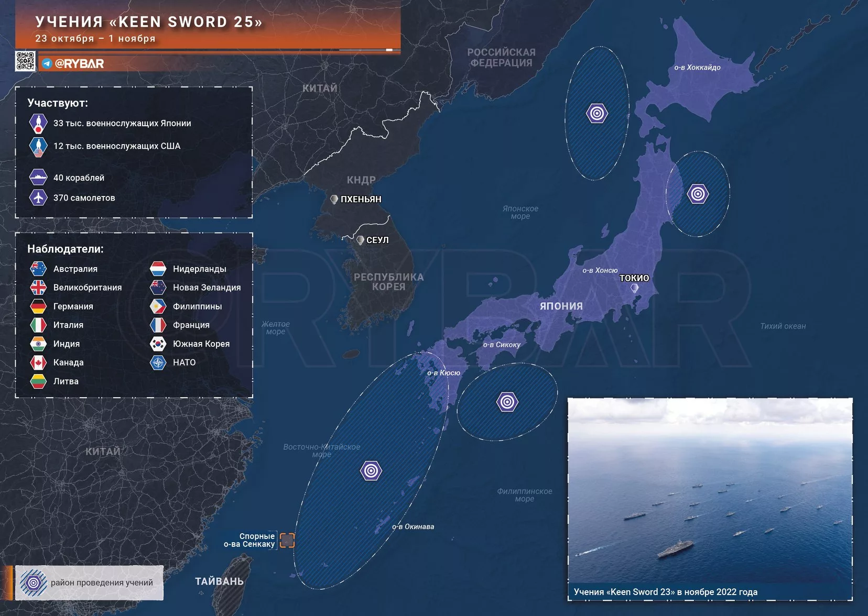The height and width of the screenshot is (616, 868).
Task: Click the South Korea flag icon
Action: 158,344
